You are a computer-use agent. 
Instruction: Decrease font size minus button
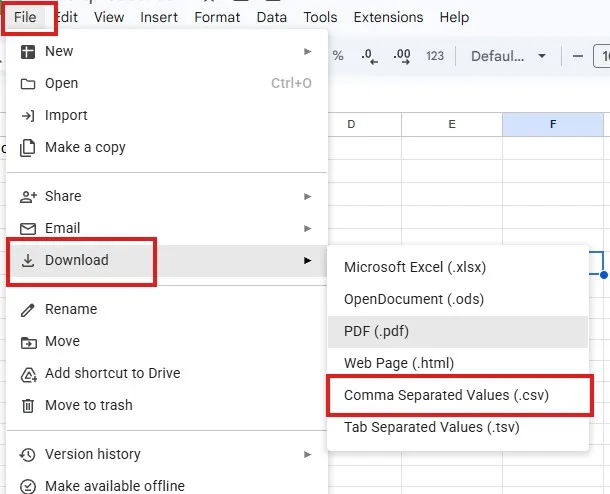click(x=578, y=56)
